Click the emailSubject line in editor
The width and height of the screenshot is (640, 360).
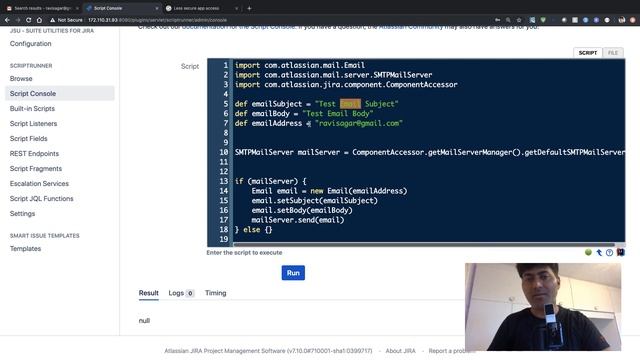316,104
